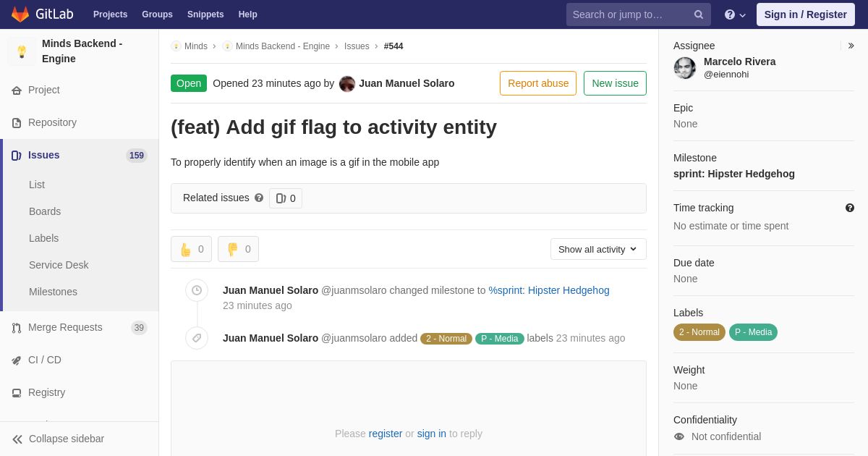
Task: Click the search magnifier icon
Action: [698, 14]
